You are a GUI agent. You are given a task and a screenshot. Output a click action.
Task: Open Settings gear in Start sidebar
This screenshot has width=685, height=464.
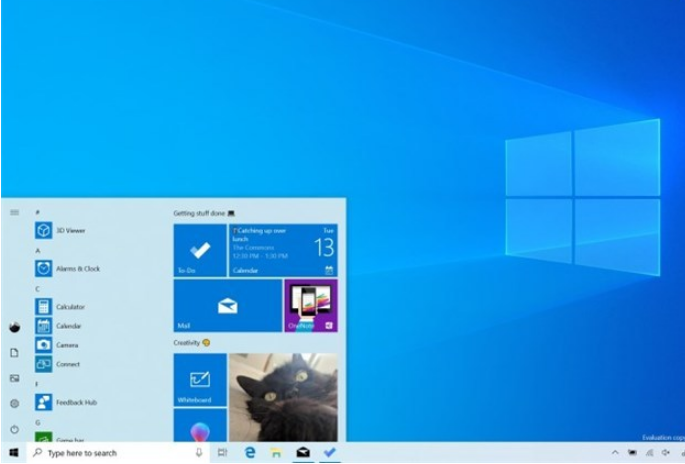(x=14, y=404)
